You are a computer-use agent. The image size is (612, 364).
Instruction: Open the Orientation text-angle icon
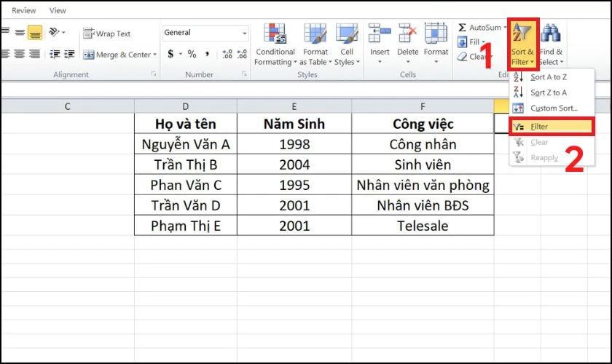click(54, 32)
